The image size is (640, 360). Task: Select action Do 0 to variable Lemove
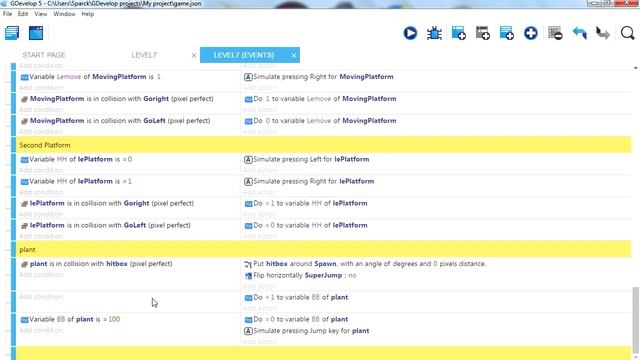[320, 121]
